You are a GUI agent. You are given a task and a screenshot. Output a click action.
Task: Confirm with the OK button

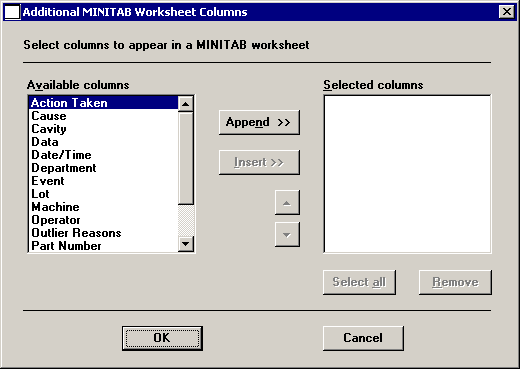coord(162,338)
